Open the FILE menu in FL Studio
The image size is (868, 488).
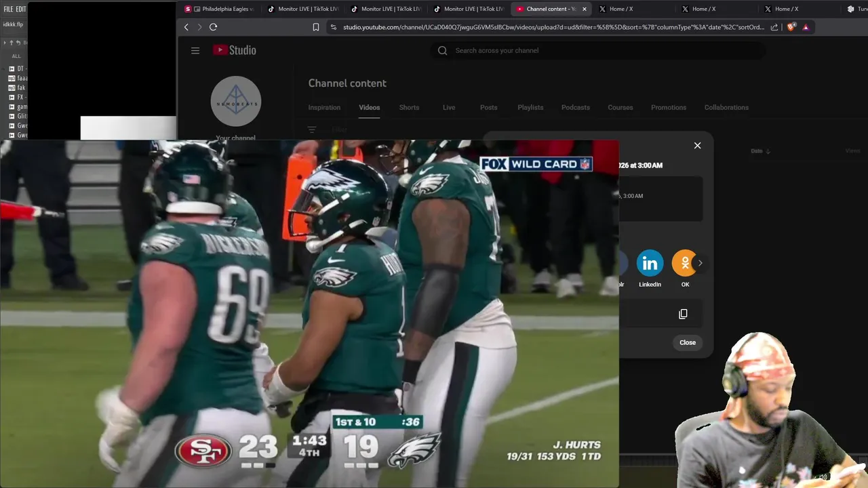8,9
